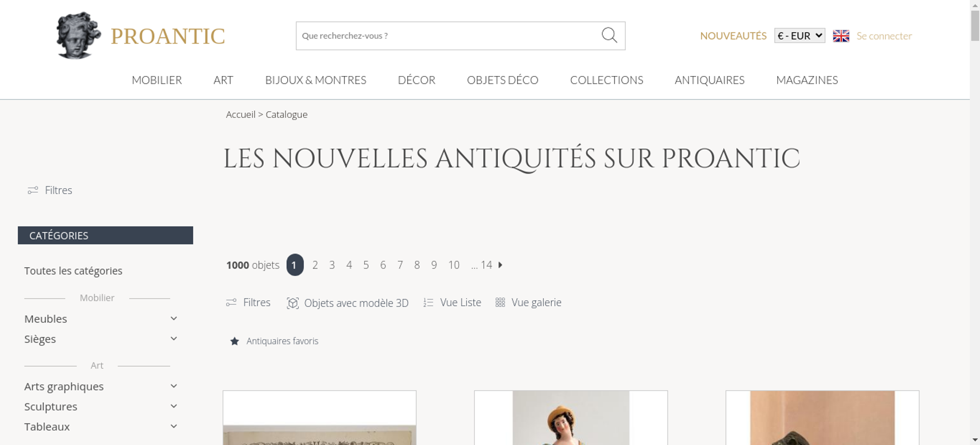Click the Proantic cherub head logo

[78, 35]
